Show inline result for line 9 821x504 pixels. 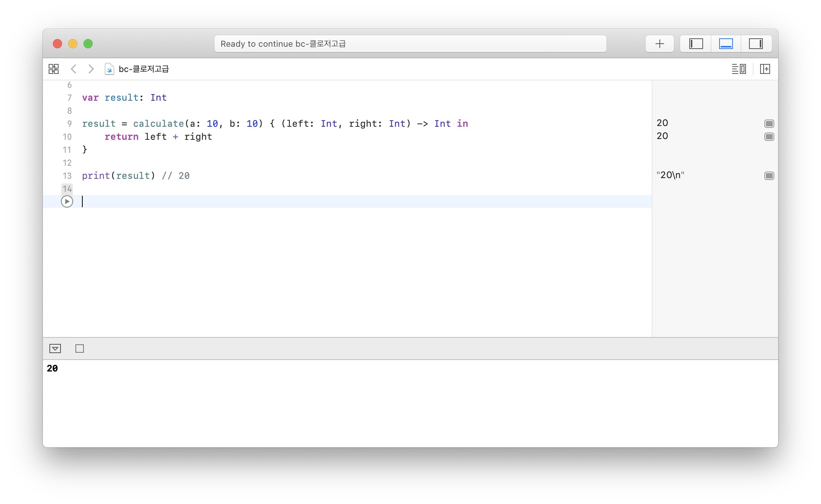point(769,124)
